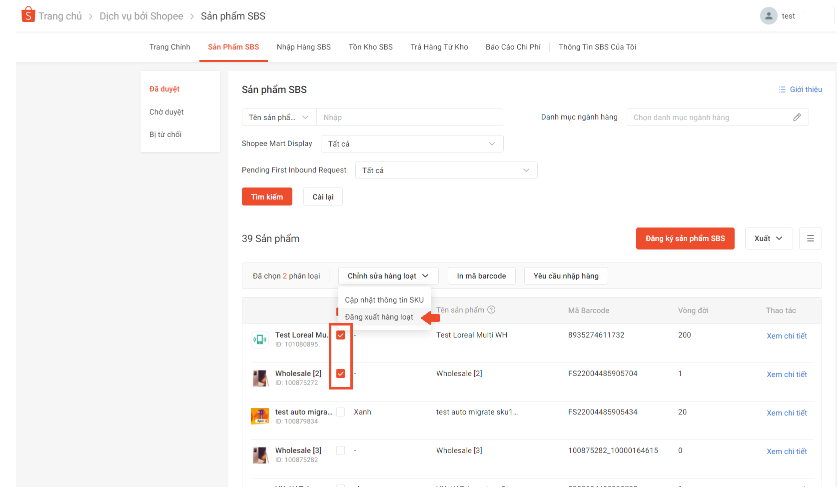
Task: Open the user avatar icon
Action: 768,16
